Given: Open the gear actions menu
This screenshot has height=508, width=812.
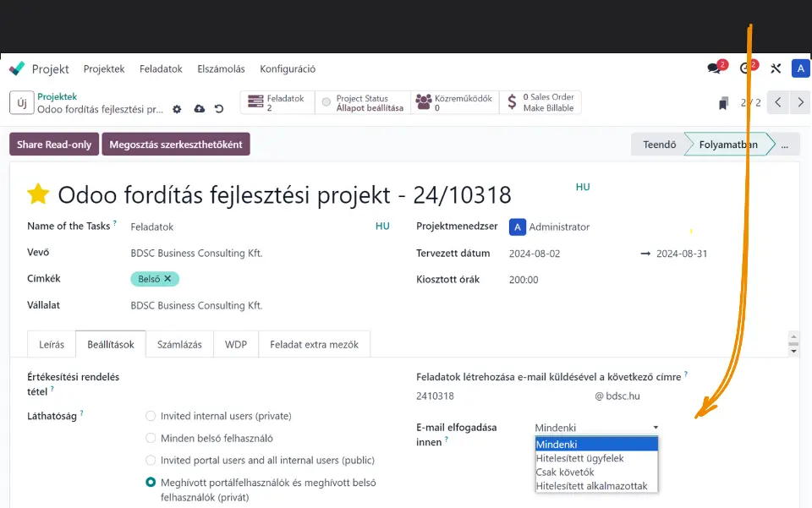Looking at the screenshot, I should coord(177,109).
